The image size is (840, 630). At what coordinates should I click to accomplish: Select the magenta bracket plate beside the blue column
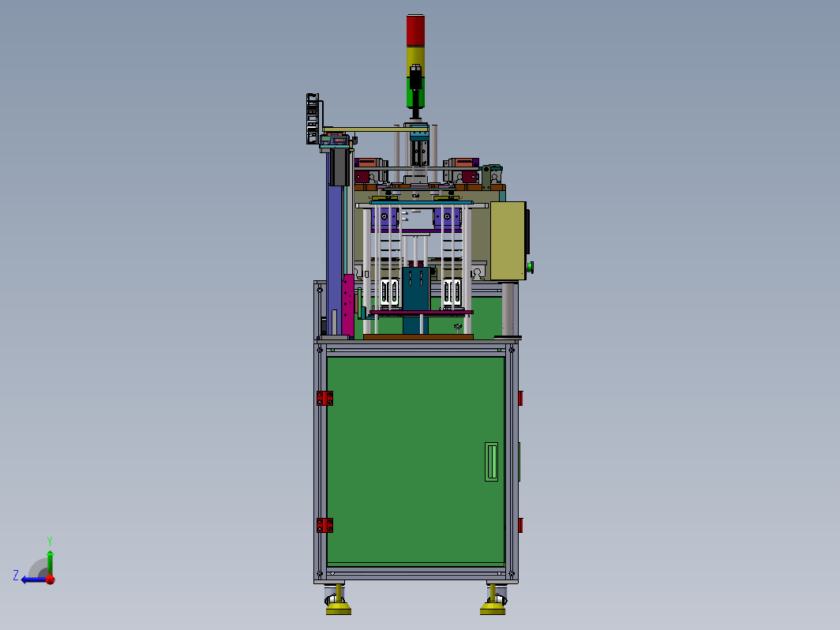coord(348,306)
